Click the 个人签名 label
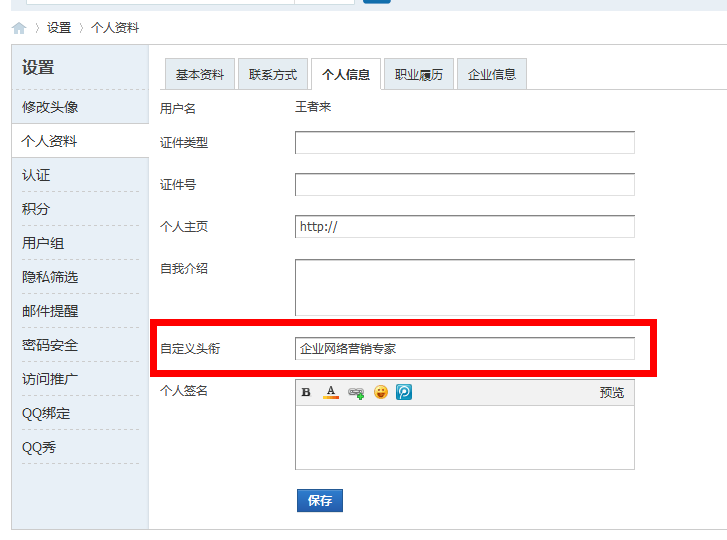This screenshot has height=540, width=727. click(x=184, y=391)
